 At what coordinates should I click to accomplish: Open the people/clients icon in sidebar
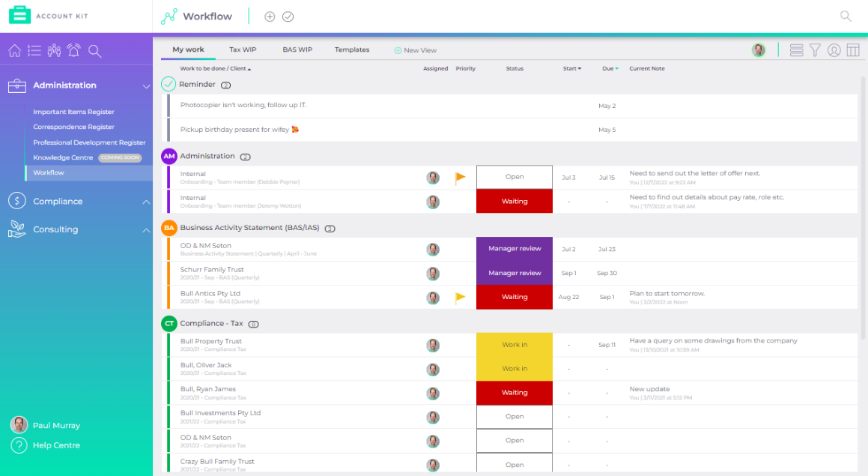click(54, 51)
